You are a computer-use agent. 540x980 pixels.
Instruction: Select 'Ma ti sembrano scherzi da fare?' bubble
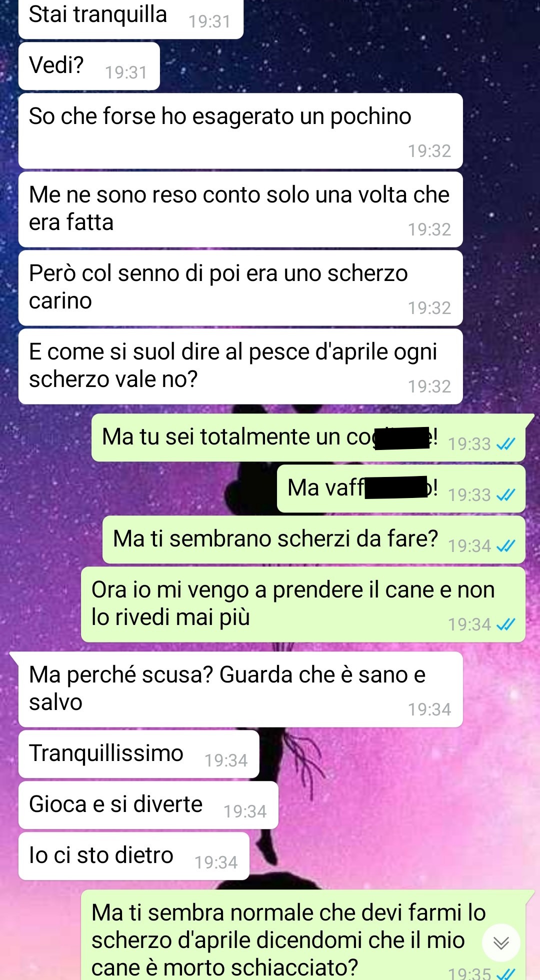(x=314, y=539)
